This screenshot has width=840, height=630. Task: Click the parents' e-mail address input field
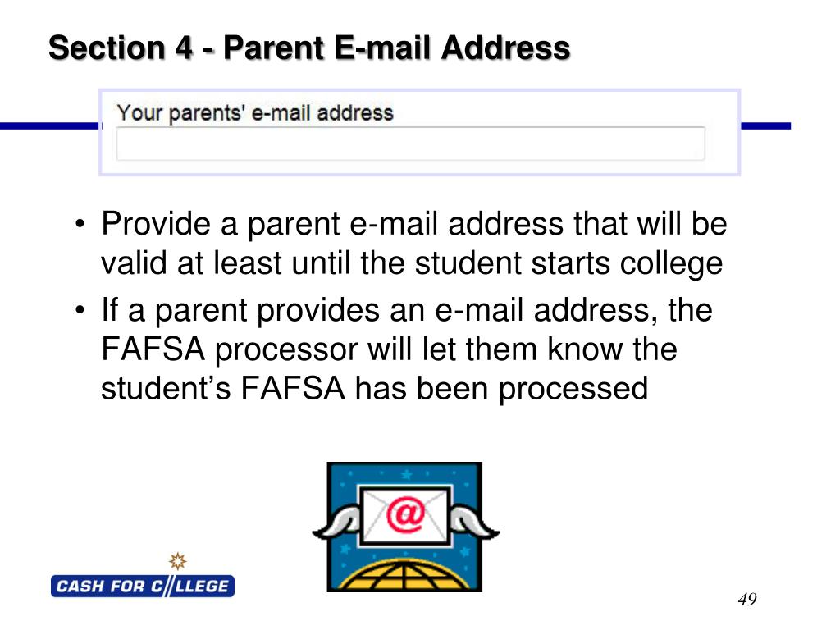(410, 144)
